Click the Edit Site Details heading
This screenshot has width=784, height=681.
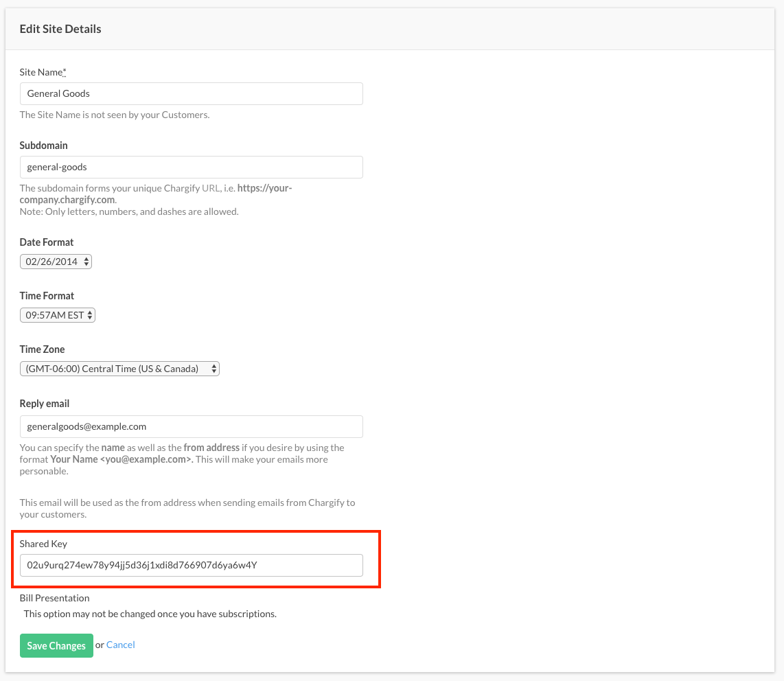(x=60, y=29)
